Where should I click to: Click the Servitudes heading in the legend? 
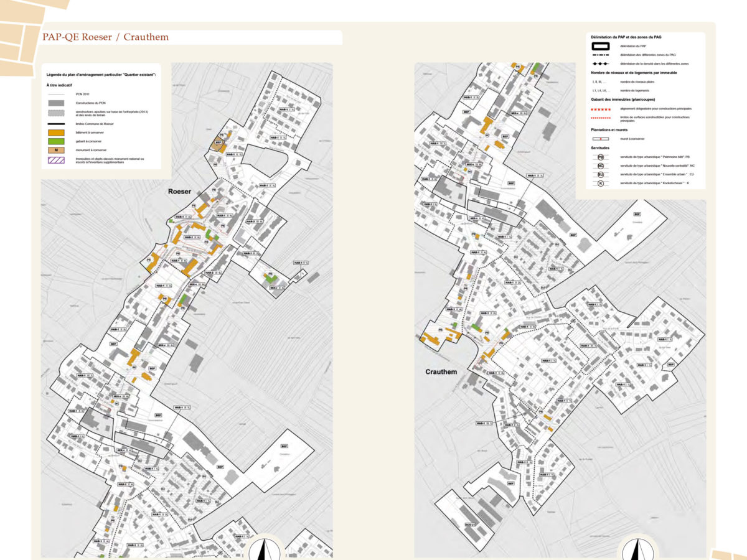602,148
